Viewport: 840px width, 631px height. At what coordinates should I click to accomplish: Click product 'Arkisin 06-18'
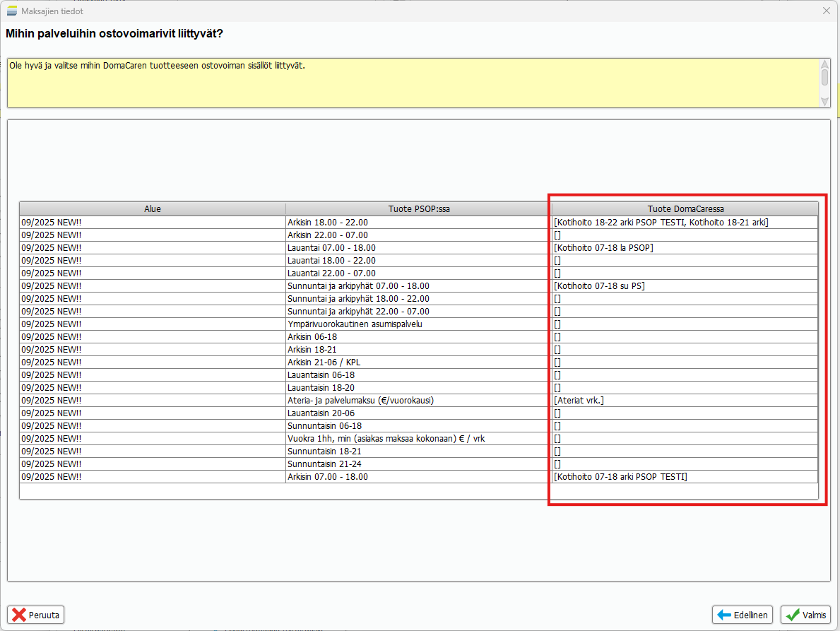click(x=419, y=337)
